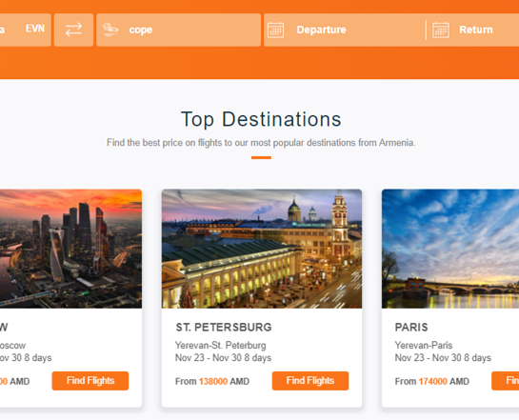This screenshot has width=519, height=420.
Task: Select the 138000 AMD price text
Action: tap(224, 381)
